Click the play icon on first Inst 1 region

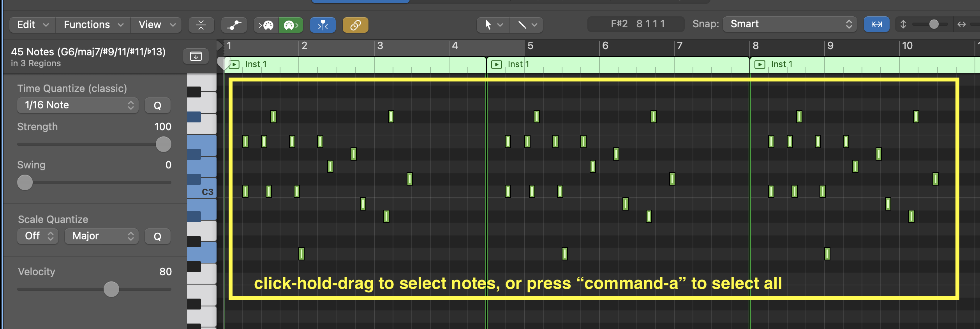coord(234,64)
